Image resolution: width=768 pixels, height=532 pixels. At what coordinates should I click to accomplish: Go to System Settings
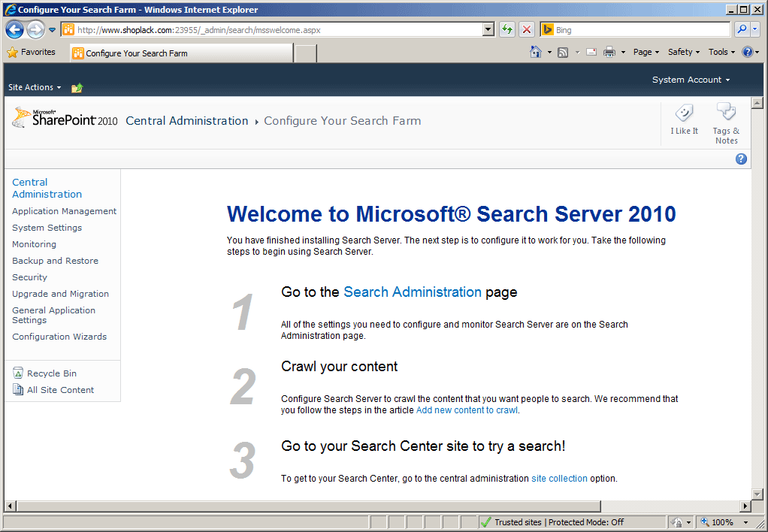tap(47, 228)
